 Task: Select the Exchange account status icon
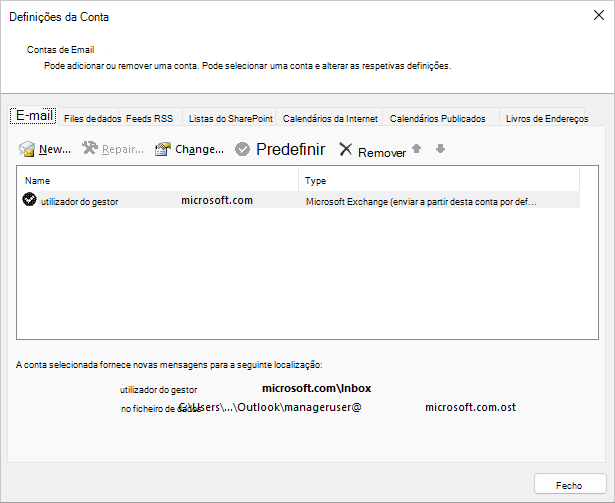coord(29,199)
